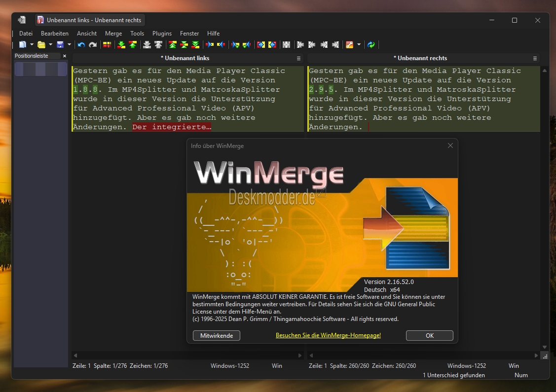556x392 pixels.
Task: Expand the Save dropdown arrow
Action: 69,45
